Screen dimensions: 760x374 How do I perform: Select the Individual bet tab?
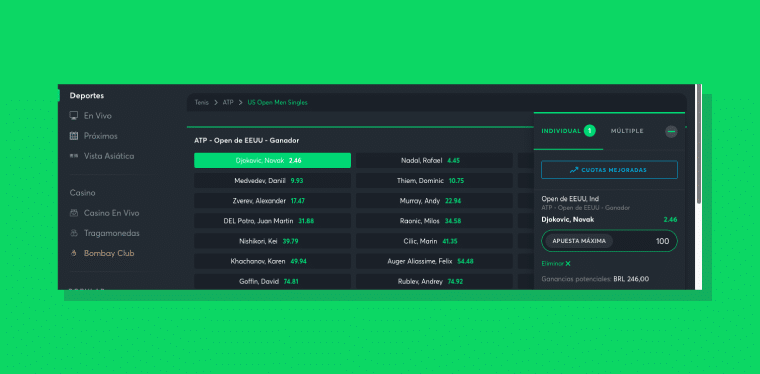[x=561, y=131]
